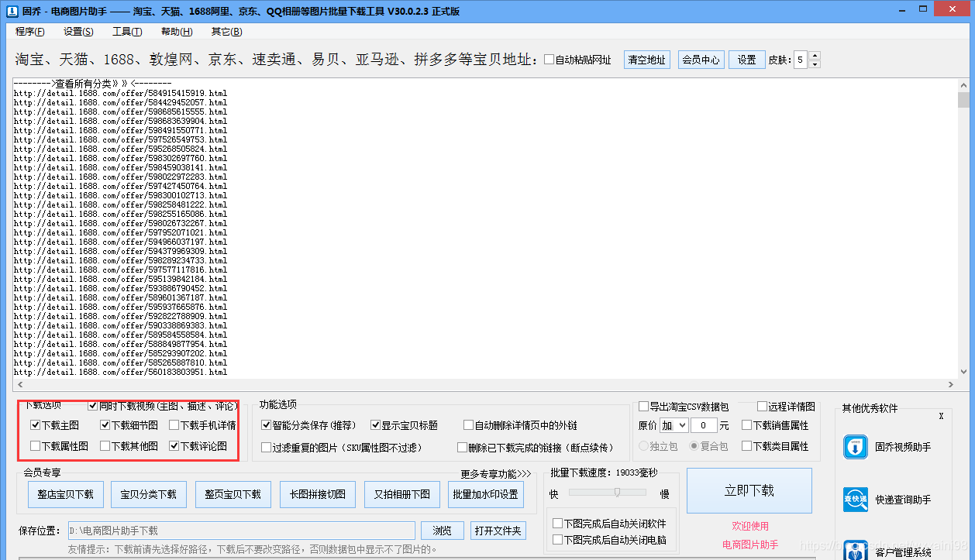The width and height of the screenshot is (975, 560).
Task: Click the 立即下载 button
Action: click(749, 490)
